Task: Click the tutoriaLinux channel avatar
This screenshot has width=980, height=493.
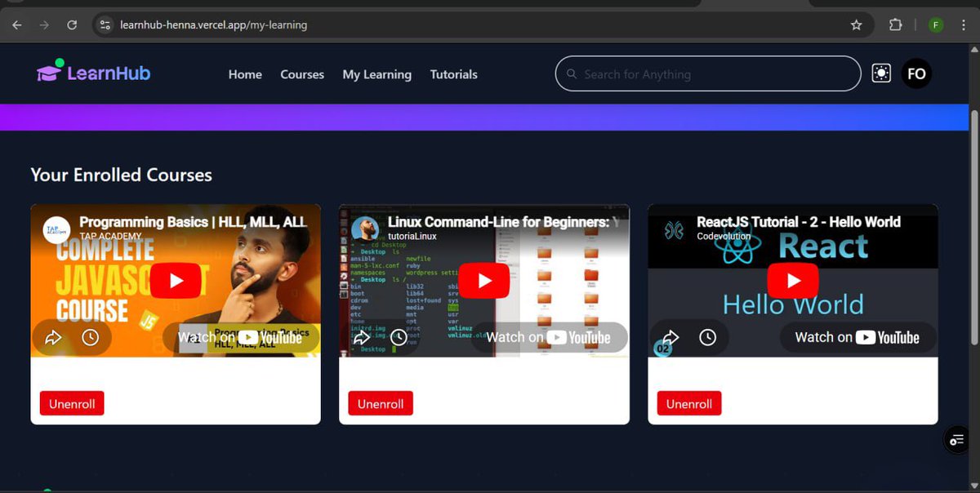Action: 365,229
